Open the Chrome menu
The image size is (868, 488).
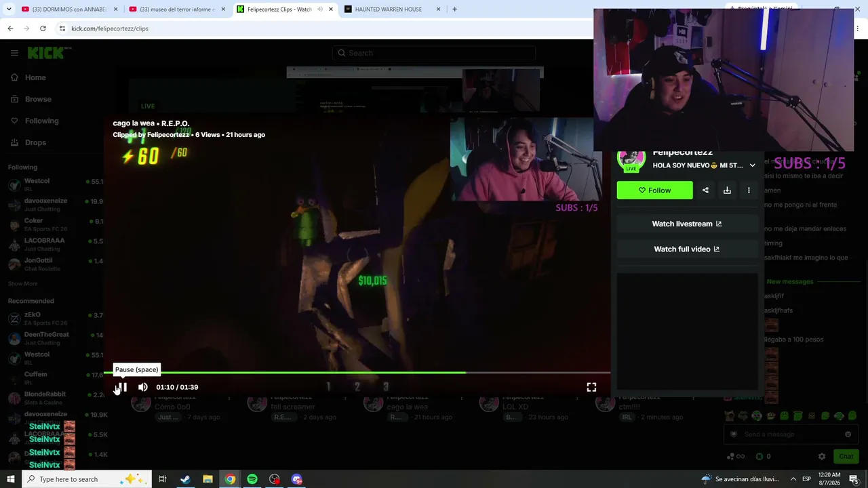(858, 28)
